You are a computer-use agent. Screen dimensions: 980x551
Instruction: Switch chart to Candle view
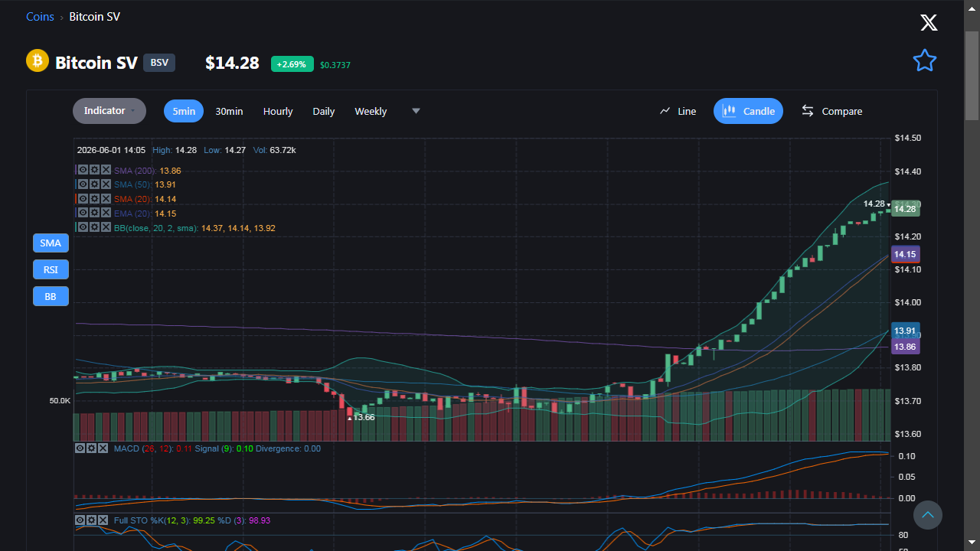pos(748,111)
